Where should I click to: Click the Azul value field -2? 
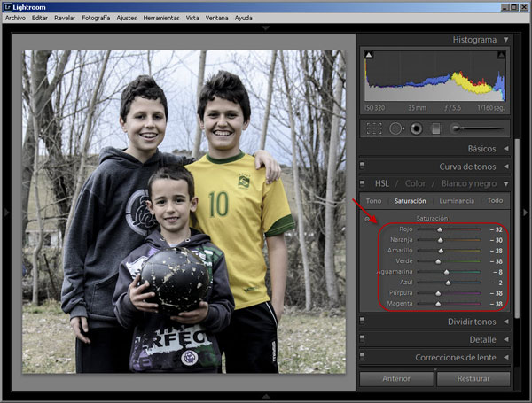pyautogui.click(x=498, y=283)
